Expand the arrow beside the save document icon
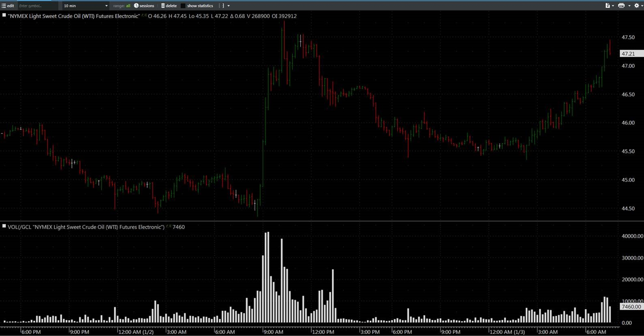Viewport: 644px width, 336px height. pyautogui.click(x=613, y=6)
